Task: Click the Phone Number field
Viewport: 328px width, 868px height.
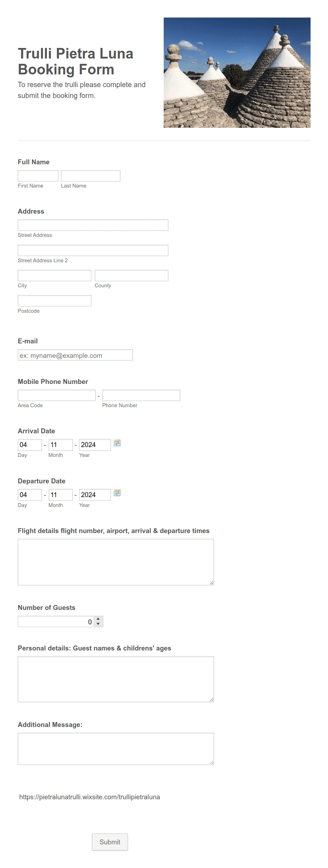Action: (x=141, y=396)
